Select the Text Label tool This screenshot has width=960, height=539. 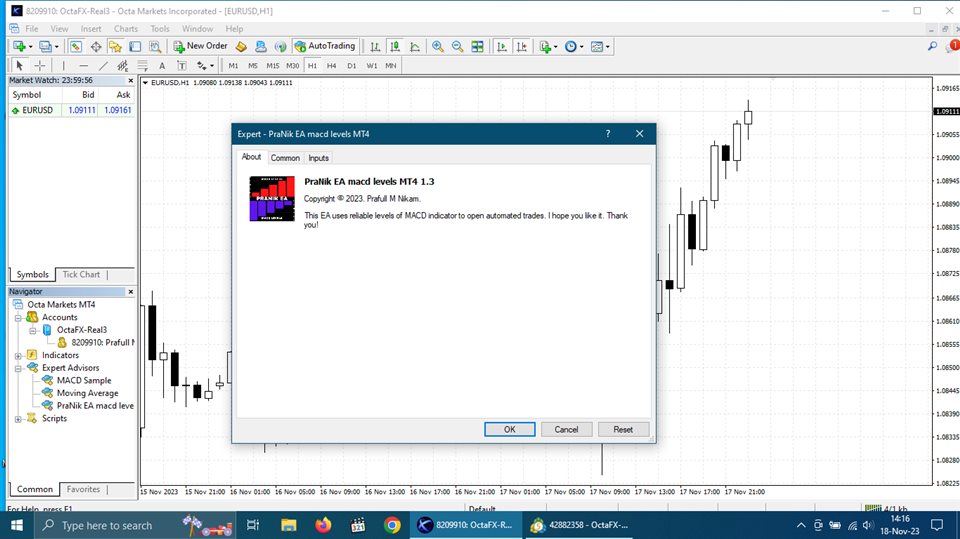[x=182, y=66]
